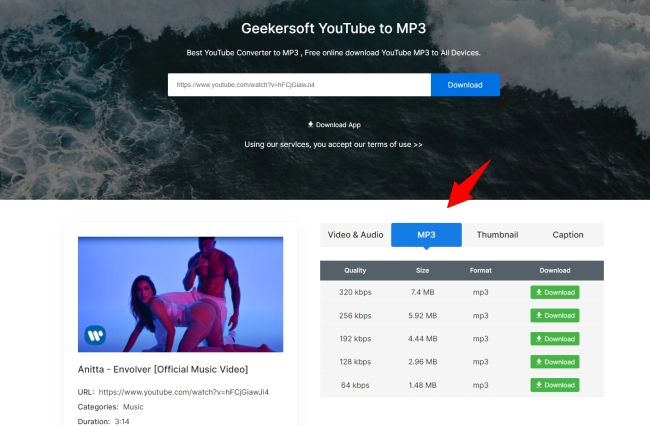Click the 2.96 MB size cell

click(x=422, y=362)
